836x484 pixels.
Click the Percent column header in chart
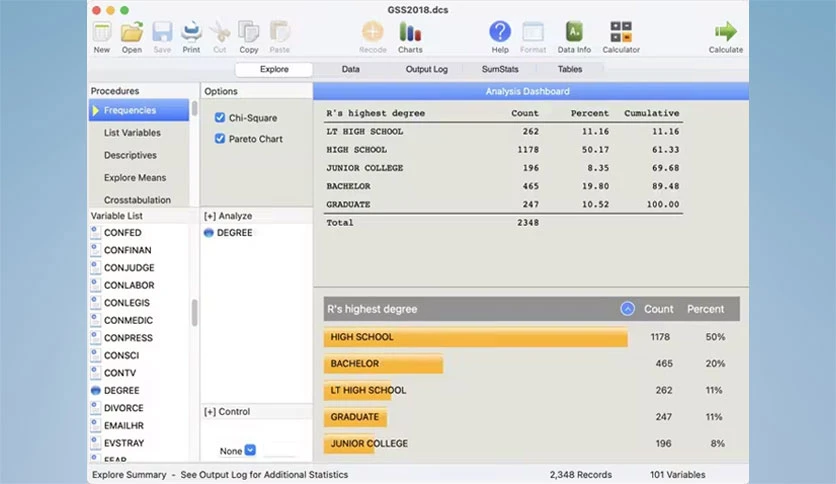pyautogui.click(x=705, y=309)
